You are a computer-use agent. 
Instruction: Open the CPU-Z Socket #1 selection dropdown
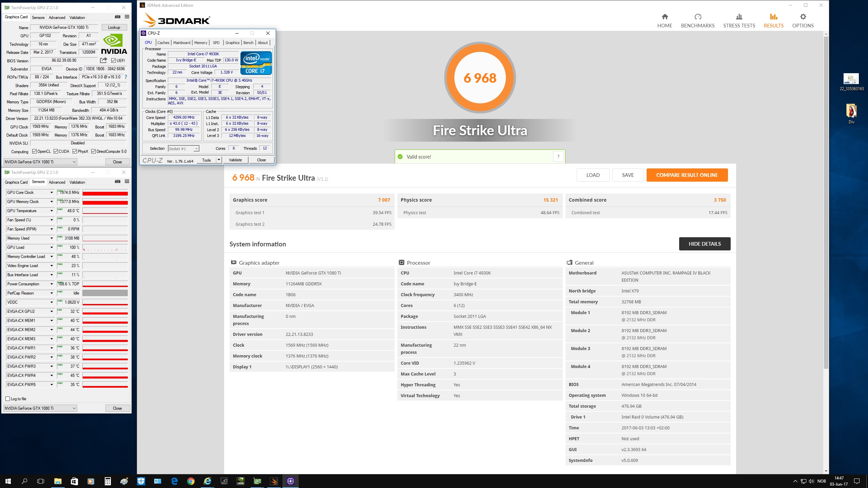point(184,149)
